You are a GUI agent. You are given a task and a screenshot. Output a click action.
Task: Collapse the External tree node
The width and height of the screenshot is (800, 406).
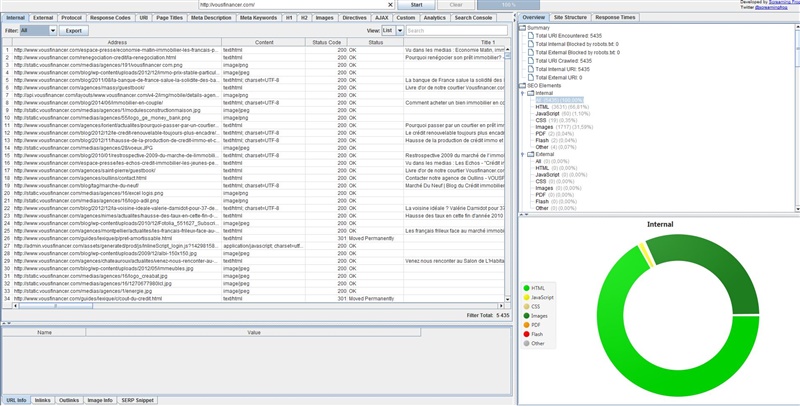(522, 154)
